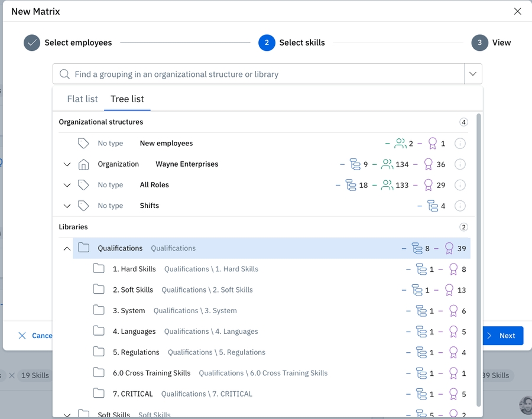Collapse the Qualifications library folder
Screen dimensions: 532x419
click(67, 248)
